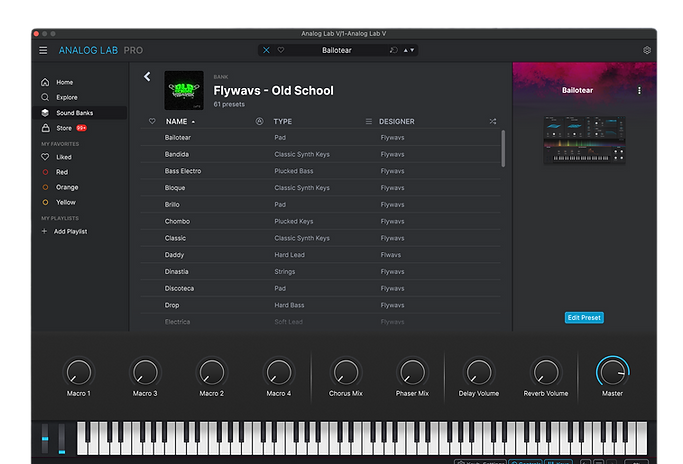Viewport: 683px width, 464px height.
Task: Click the preset name field showing Bailotear
Action: pos(337,50)
